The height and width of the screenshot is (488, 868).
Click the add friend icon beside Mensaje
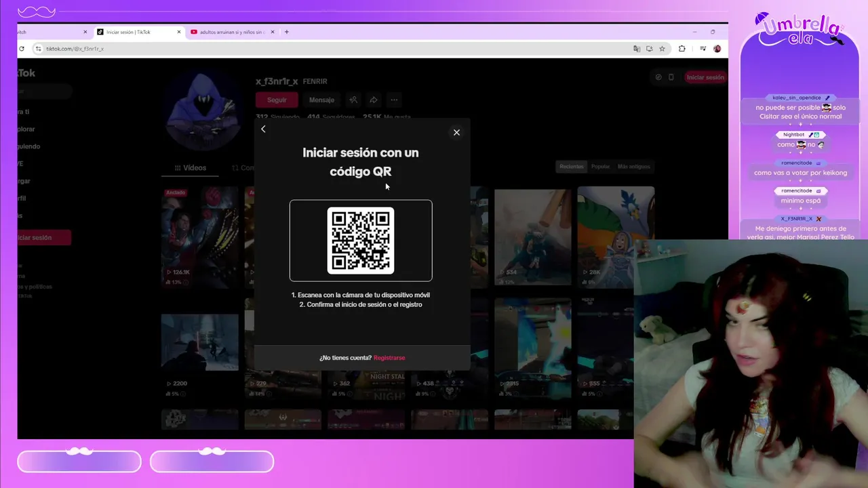pyautogui.click(x=353, y=100)
